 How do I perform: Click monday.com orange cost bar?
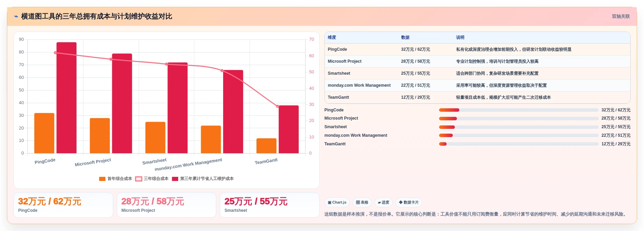[x=211, y=139]
